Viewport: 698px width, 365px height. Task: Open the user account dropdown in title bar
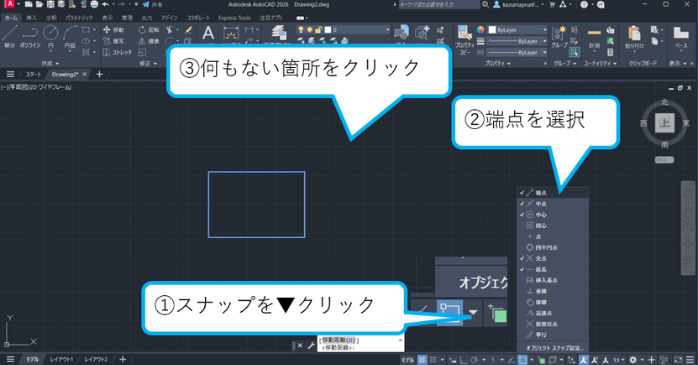click(x=519, y=4)
